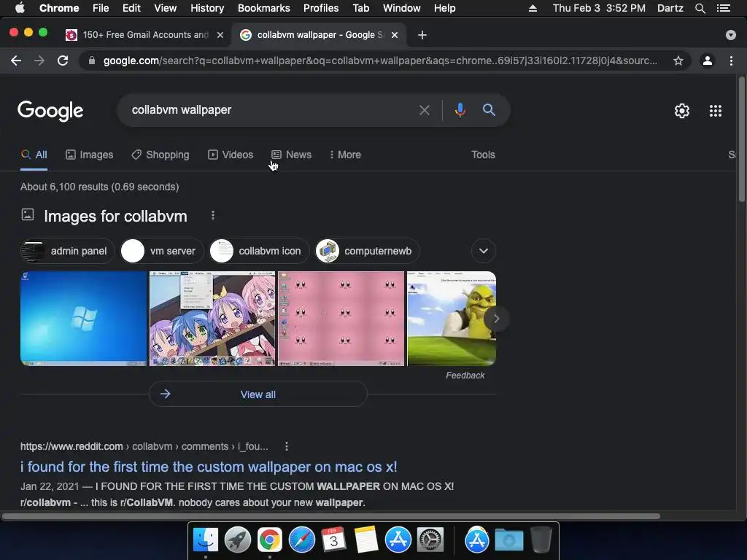Open the Window menu
Image resolution: width=747 pixels, height=560 pixels.
pos(402,8)
